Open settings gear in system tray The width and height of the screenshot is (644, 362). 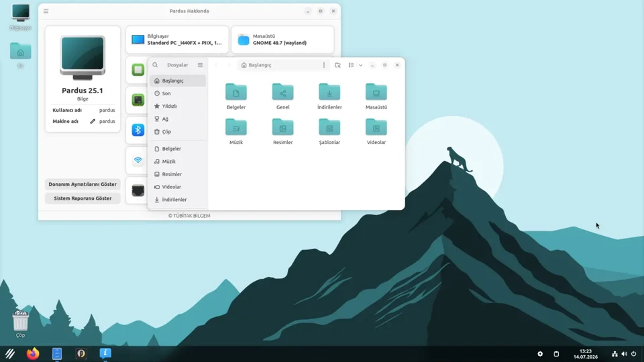(x=540, y=354)
